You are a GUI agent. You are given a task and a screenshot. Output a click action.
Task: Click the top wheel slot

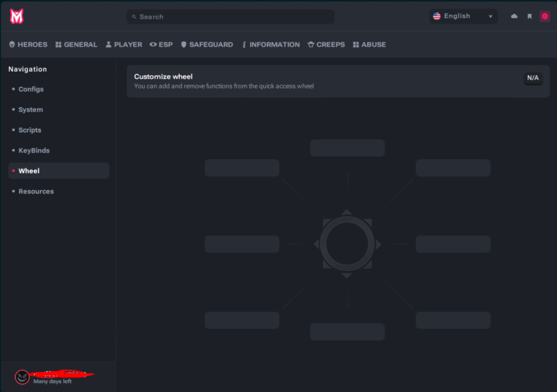coord(347,148)
